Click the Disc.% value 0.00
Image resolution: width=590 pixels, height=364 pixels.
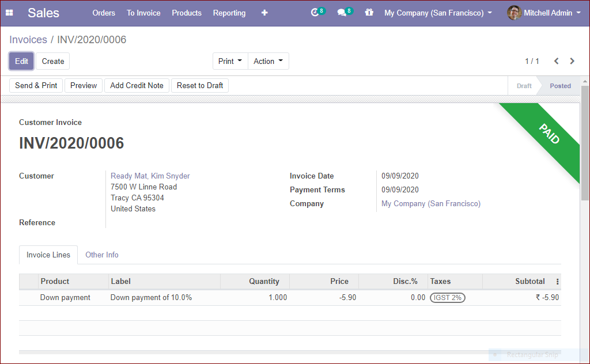[x=418, y=298]
